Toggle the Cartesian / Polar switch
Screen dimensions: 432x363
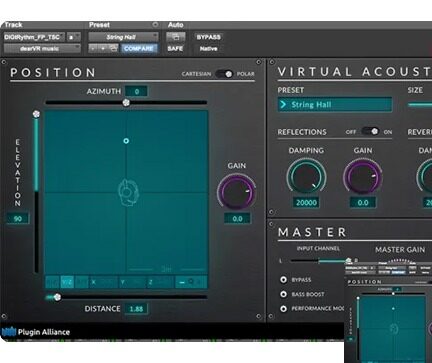click(224, 74)
